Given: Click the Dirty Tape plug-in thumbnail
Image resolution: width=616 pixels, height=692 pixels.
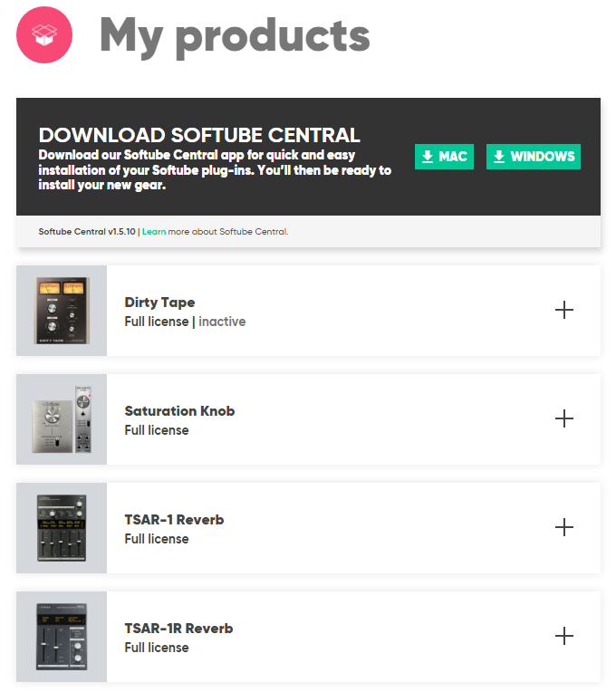Looking at the screenshot, I should pos(62,311).
